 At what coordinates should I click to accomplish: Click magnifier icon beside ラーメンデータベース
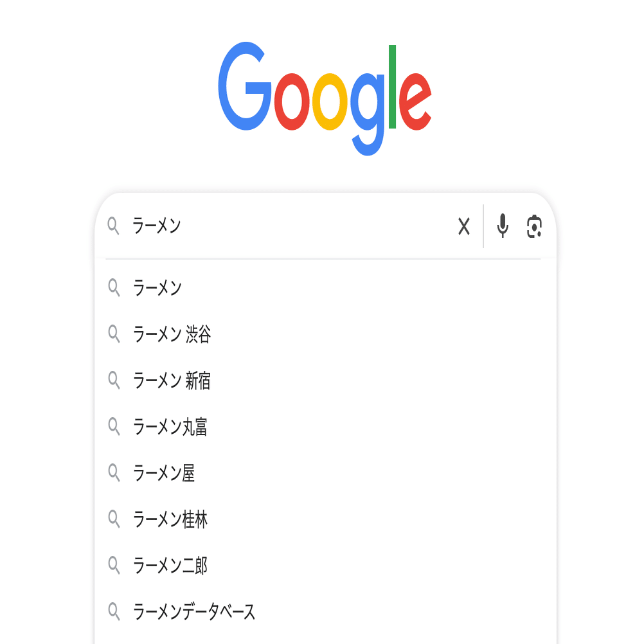click(114, 612)
